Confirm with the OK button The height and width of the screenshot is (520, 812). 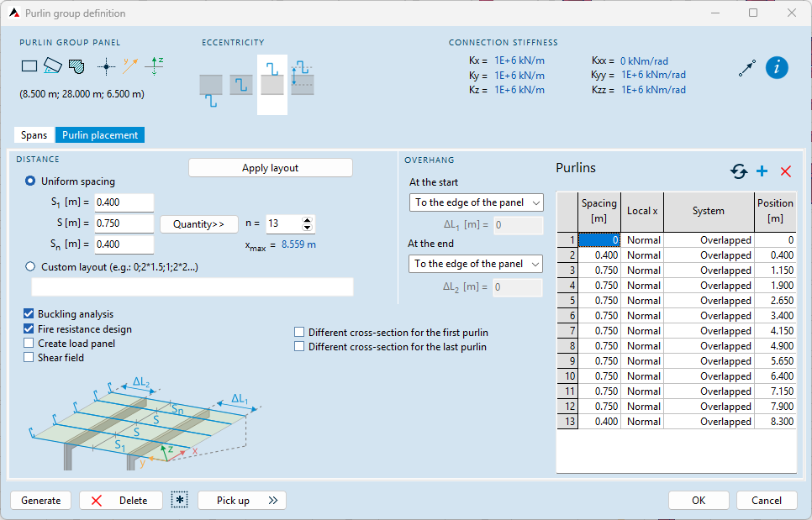point(699,501)
